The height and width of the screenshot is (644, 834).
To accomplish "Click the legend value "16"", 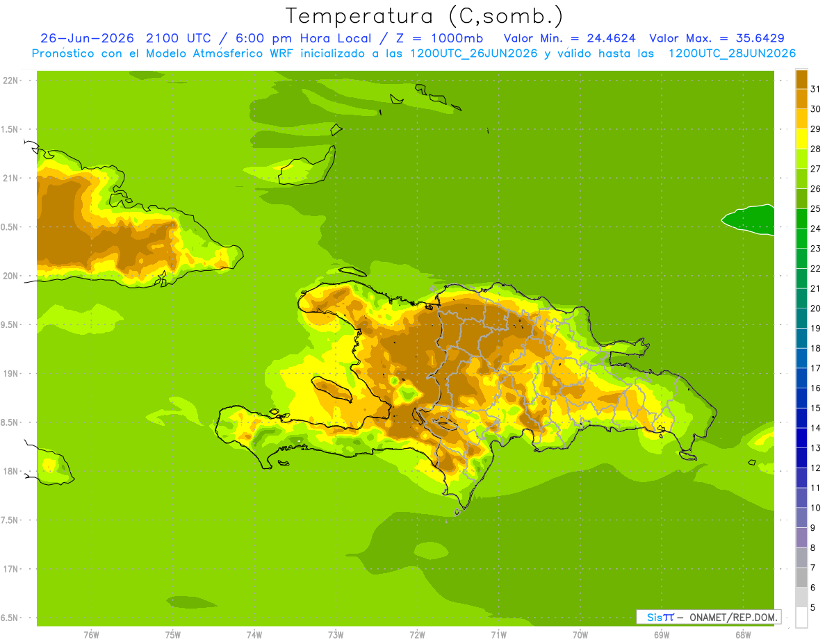I will pyautogui.click(x=815, y=388).
